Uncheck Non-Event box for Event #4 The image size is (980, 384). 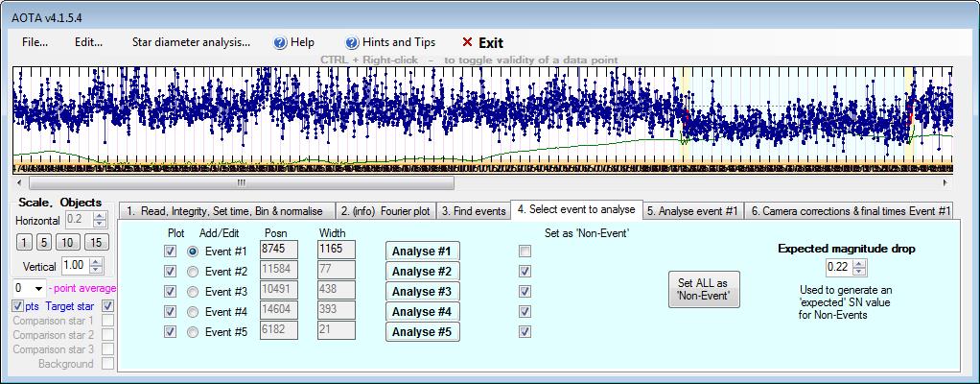pos(525,311)
